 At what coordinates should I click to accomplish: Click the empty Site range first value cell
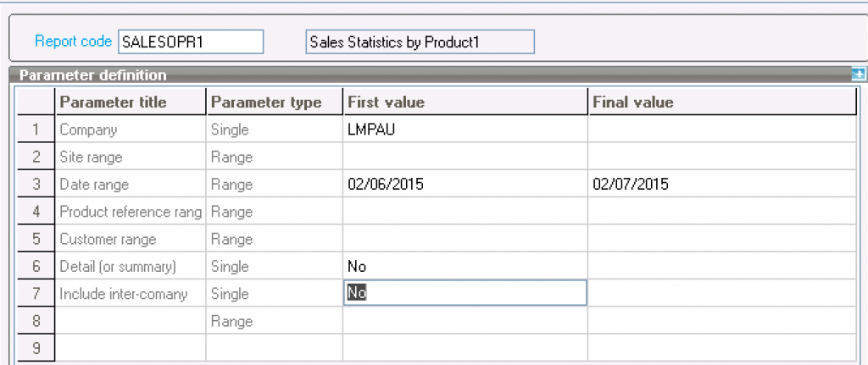(x=465, y=158)
